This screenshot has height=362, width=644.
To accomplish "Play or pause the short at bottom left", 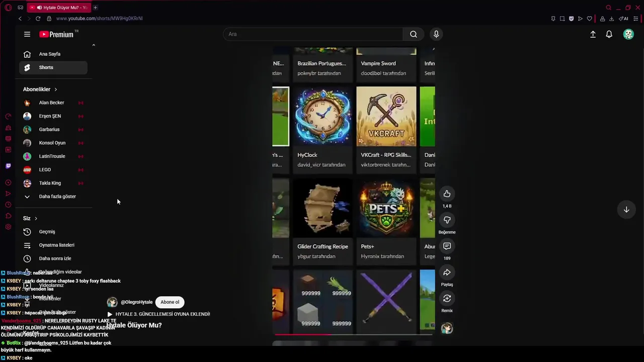I will 110,314.
